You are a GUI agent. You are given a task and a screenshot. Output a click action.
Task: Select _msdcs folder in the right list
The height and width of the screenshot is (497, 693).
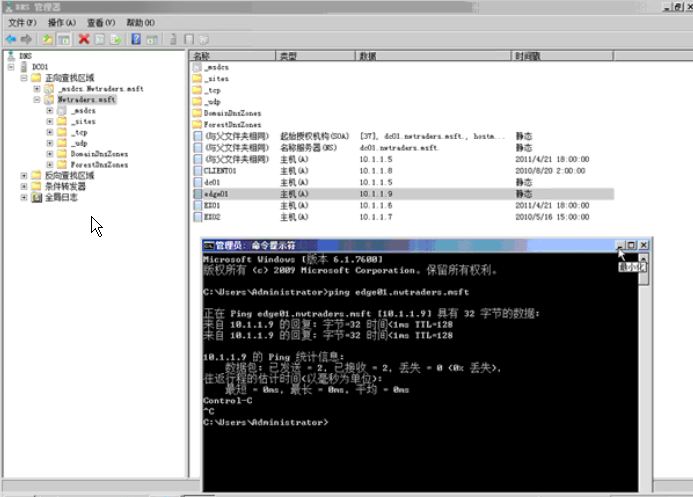pos(217,67)
